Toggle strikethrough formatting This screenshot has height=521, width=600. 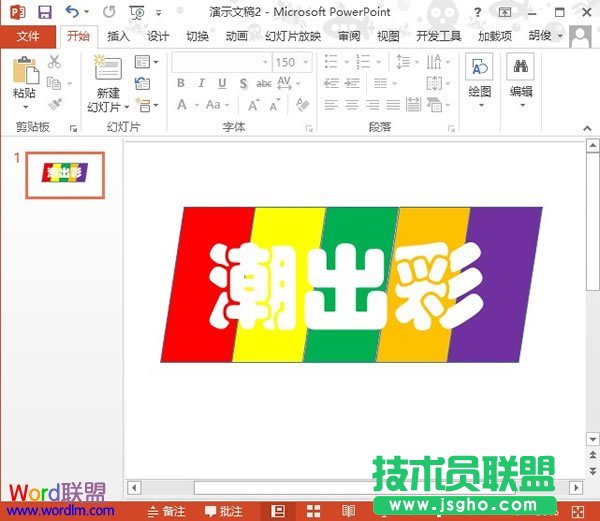pyautogui.click(x=264, y=83)
